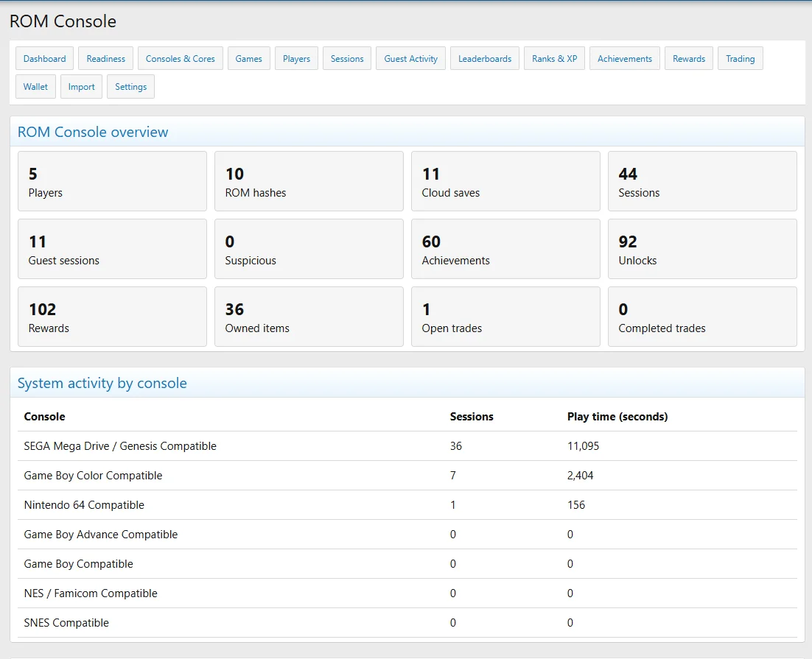Select the SNES Compatible row
This screenshot has width=812, height=659.
point(407,623)
